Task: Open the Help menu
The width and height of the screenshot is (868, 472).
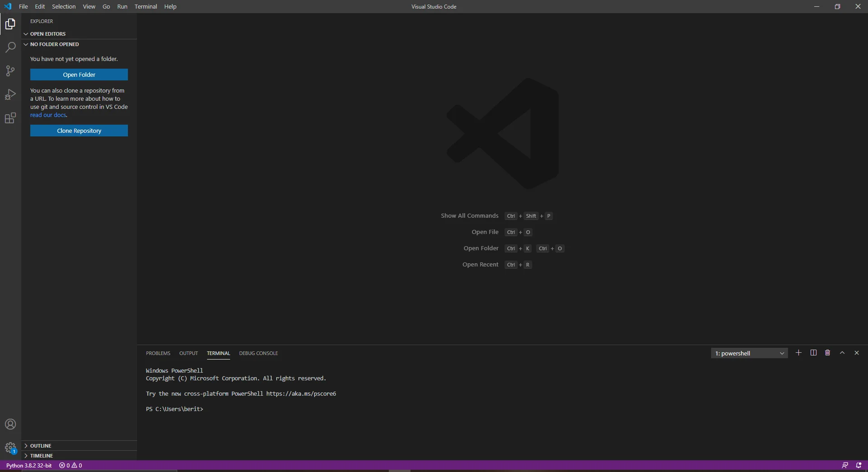Action: (170, 6)
